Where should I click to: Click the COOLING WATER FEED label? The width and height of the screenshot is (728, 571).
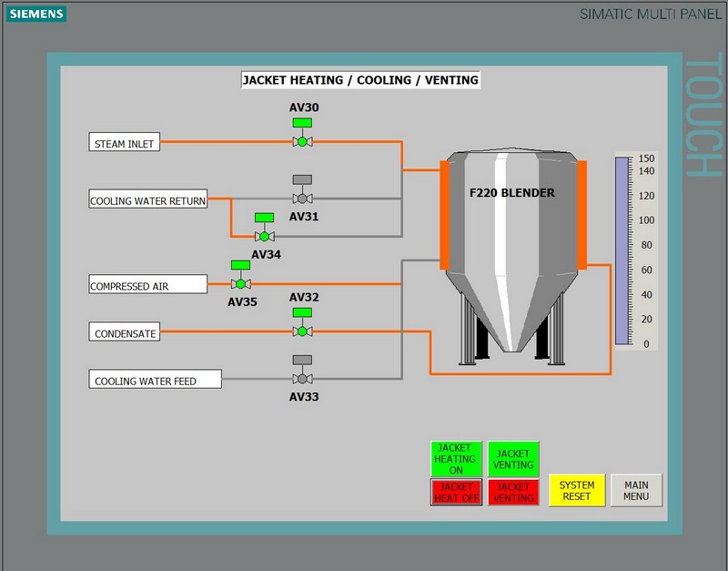155,379
